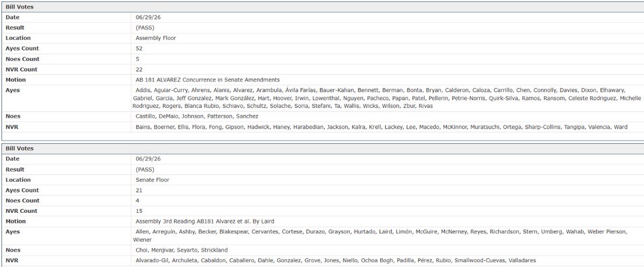Click the Noes Count value 4

point(137,201)
